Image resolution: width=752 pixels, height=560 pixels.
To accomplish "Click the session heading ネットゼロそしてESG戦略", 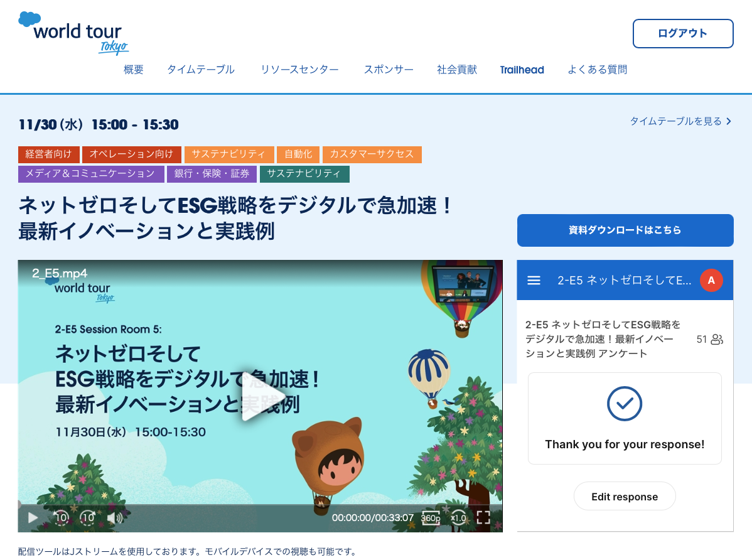I will click(235, 218).
